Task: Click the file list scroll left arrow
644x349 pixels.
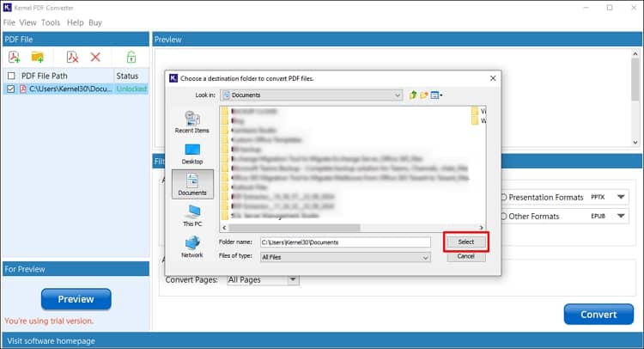Action: tap(224, 228)
